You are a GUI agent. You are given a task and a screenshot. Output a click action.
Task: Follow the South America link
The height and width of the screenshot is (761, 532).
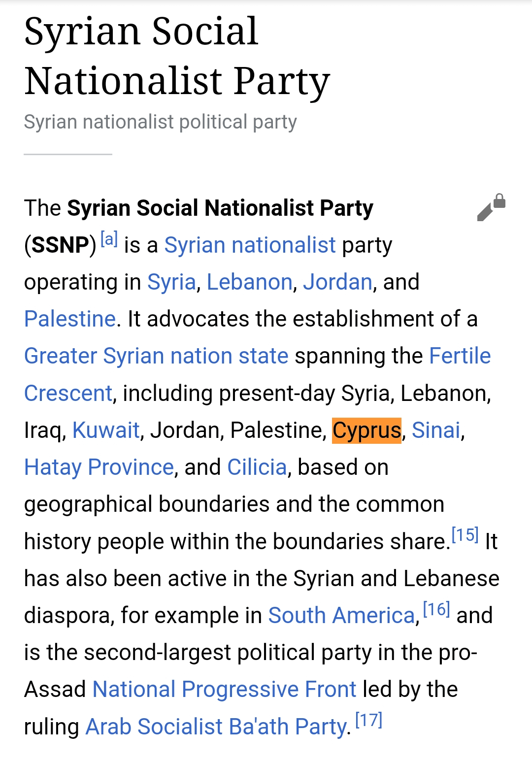tap(341, 616)
